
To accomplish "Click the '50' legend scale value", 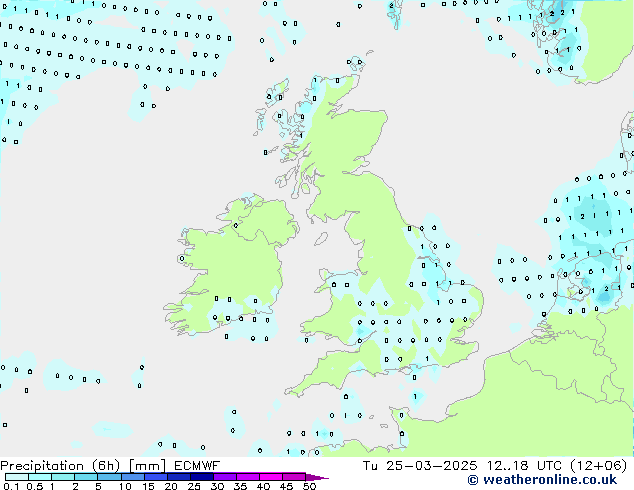I will [x=309, y=486].
